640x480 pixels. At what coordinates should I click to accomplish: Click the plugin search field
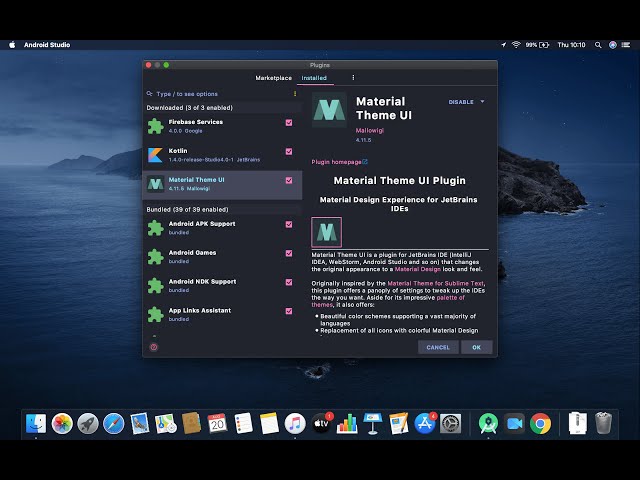(x=222, y=94)
